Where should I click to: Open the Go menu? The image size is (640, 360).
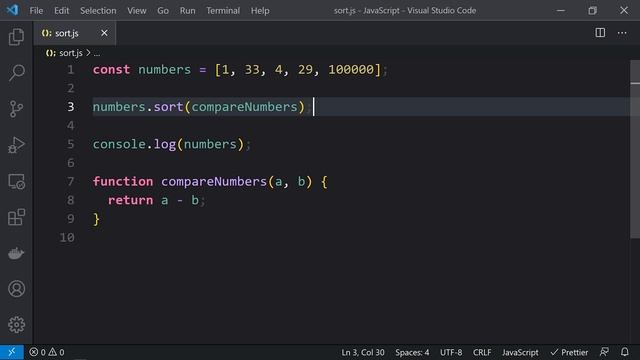pos(163,11)
